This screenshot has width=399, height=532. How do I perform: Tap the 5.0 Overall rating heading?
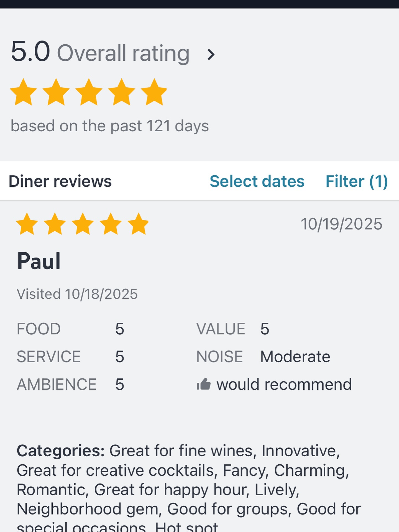tap(100, 52)
